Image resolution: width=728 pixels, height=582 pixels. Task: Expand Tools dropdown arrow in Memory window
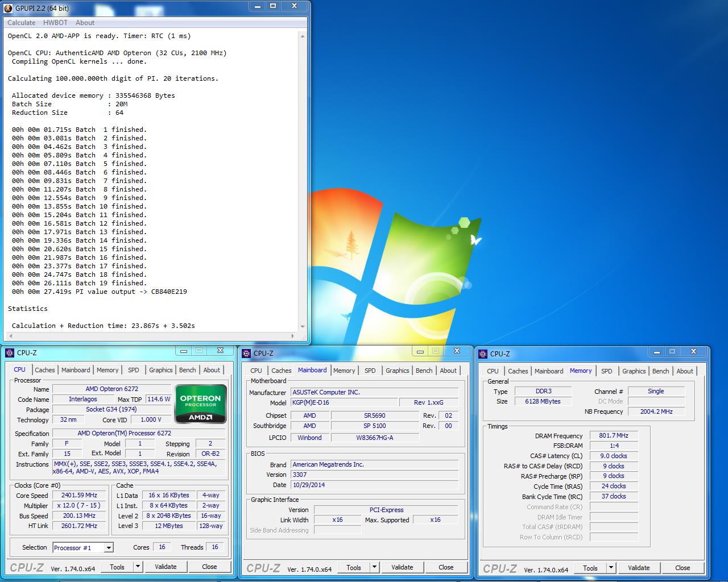pyautogui.click(x=611, y=568)
